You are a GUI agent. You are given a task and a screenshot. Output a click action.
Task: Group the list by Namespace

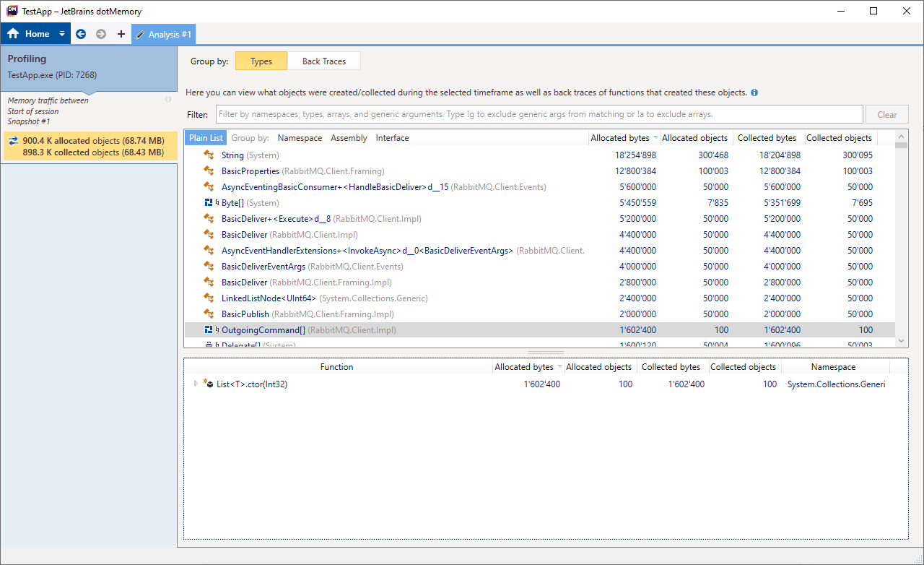pos(300,138)
